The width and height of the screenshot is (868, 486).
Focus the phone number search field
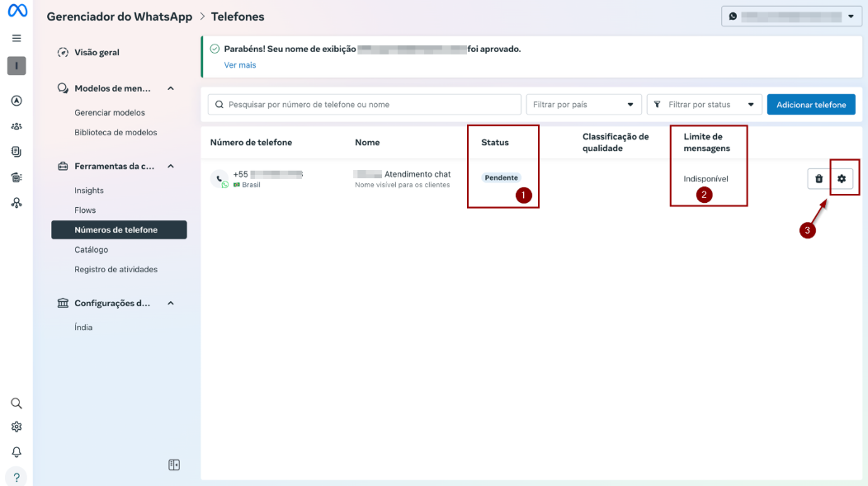364,105
